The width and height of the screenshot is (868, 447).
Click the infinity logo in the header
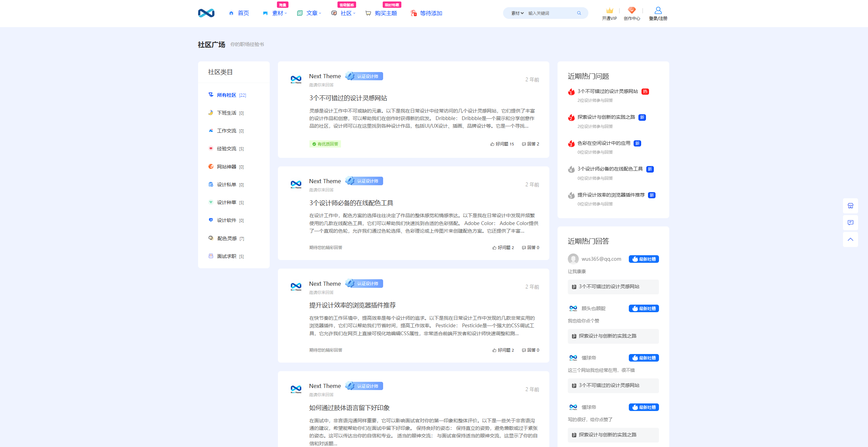[x=206, y=13]
